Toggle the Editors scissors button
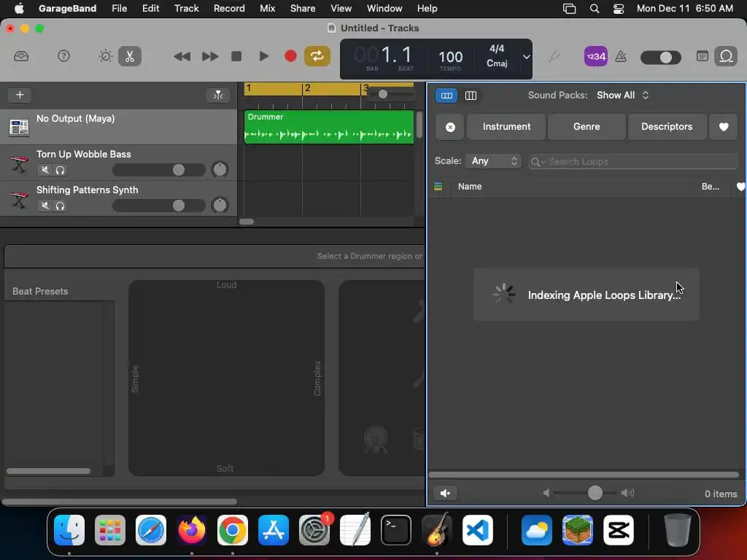 [130, 56]
